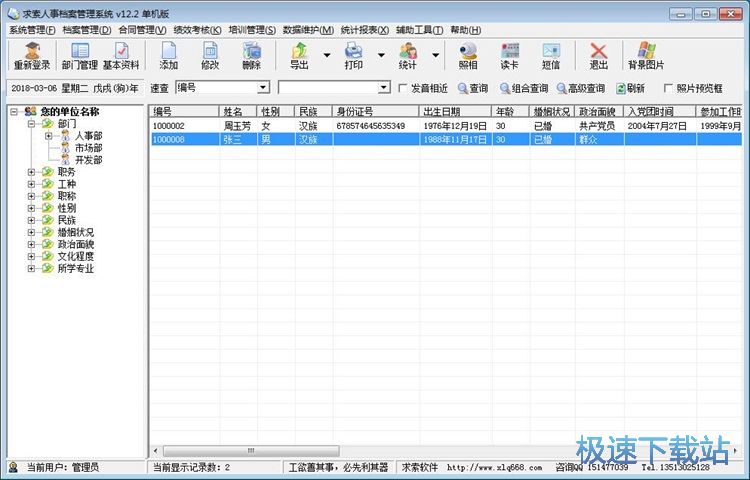Open the 绩效考核(K) menu
The image size is (750, 480).
198,30
